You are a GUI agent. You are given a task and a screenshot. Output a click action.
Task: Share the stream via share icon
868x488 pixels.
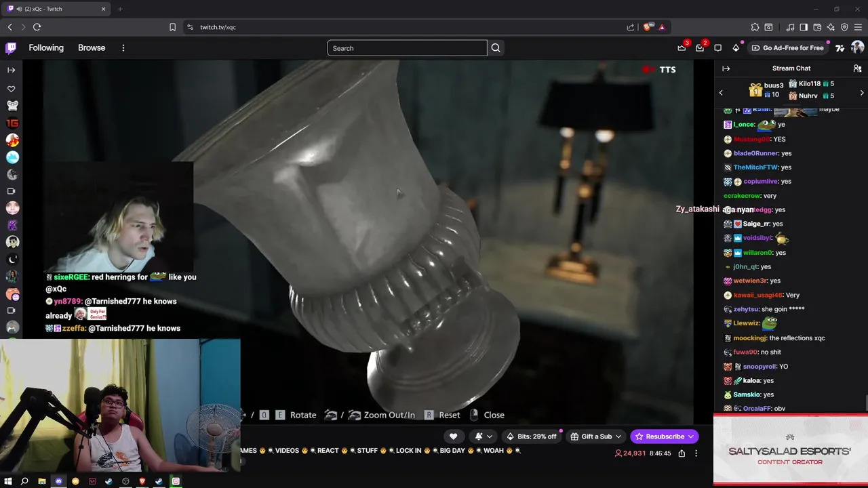(682, 453)
